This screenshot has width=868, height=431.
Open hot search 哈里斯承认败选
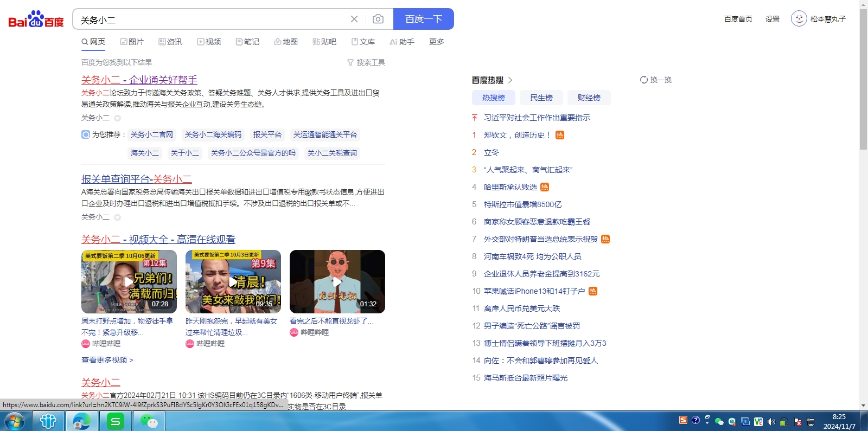510,187
